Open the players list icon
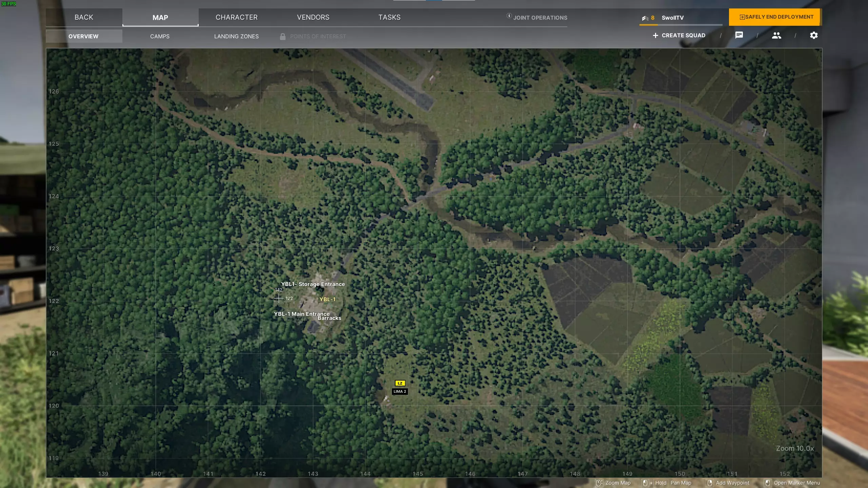This screenshot has height=488, width=868. coord(776,35)
